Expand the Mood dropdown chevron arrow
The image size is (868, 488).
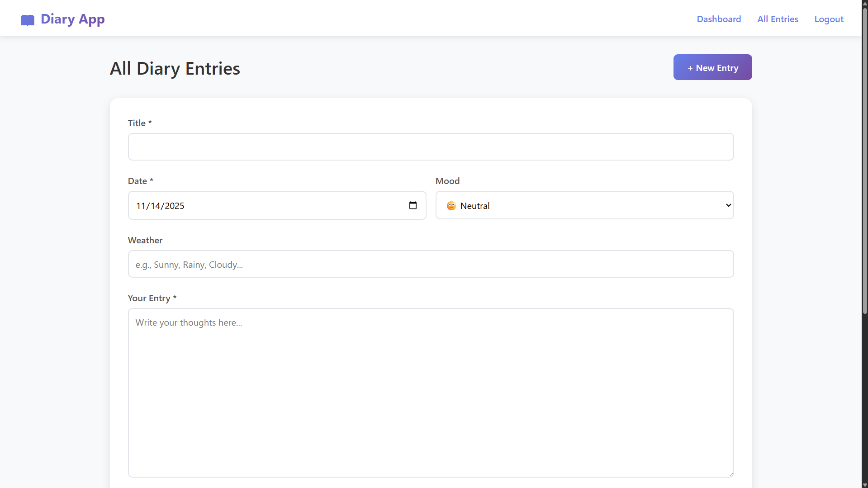[728, 205]
